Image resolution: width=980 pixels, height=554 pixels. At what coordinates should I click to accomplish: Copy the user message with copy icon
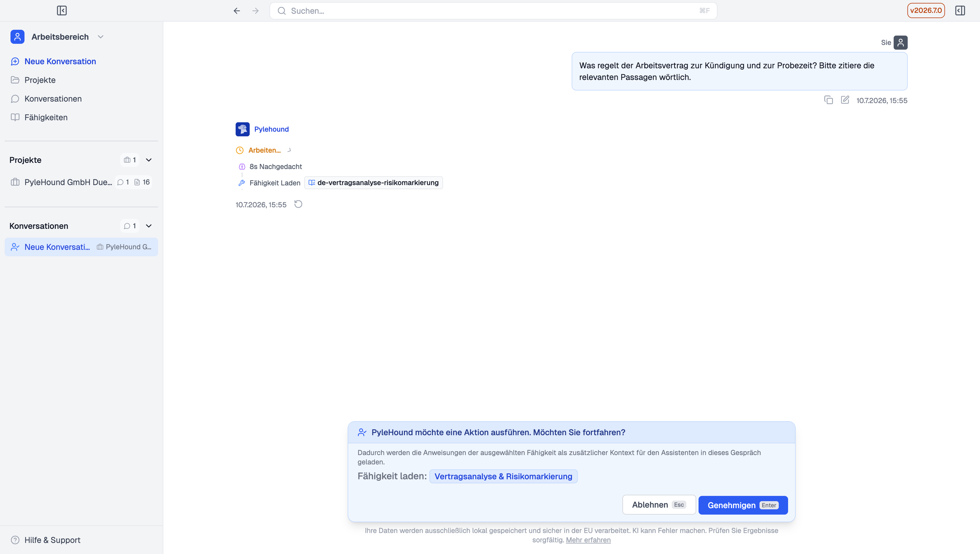click(x=829, y=100)
